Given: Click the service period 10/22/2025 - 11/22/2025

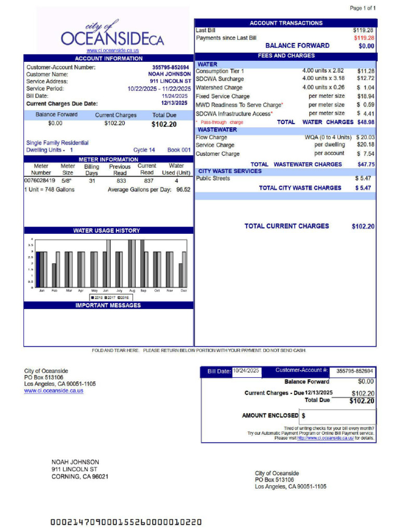Looking at the screenshot, I should click(x=159, y=88).
